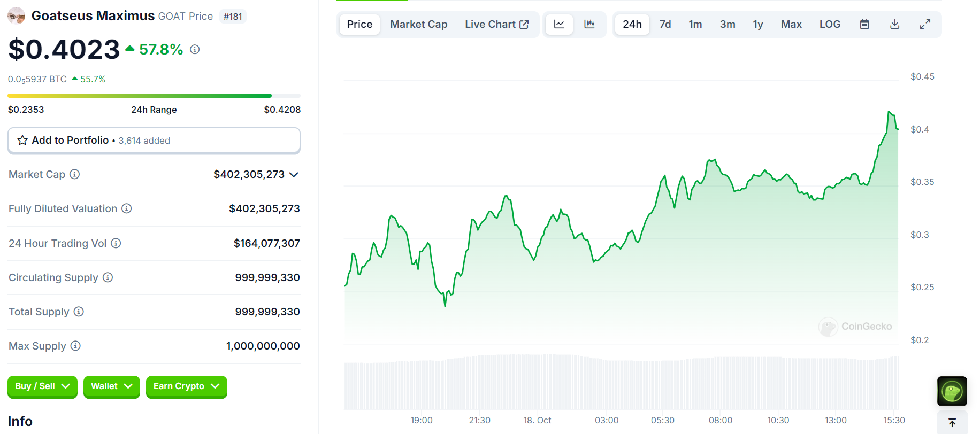Select the 3m time range
This screenshot has height=434, width=980.
728,24
